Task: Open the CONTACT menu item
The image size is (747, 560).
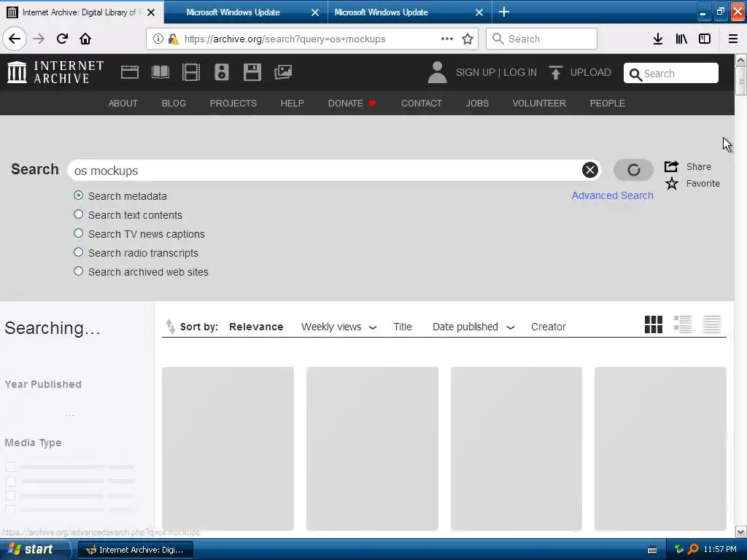Action: click(421, 104)
